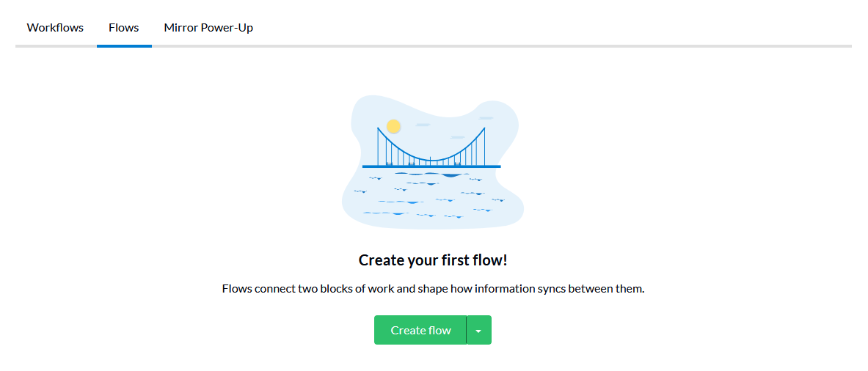
Task: Click the left tower of the bridge
Action: point(378,147)
